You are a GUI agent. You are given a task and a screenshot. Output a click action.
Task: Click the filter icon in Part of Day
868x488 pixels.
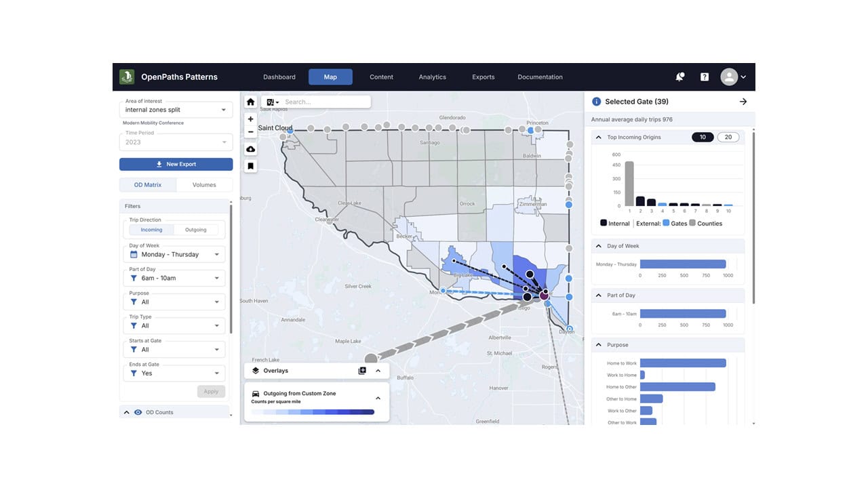click(x=134, y=278)
